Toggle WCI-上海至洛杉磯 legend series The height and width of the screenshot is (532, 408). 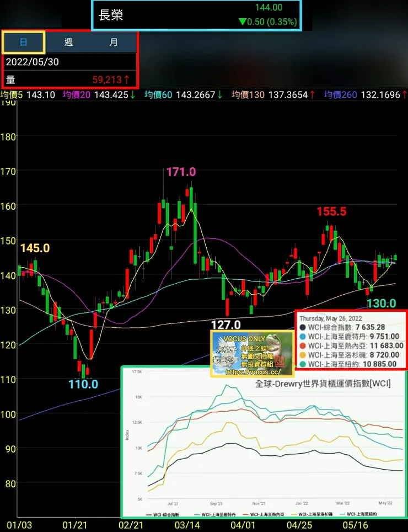(x=312, y=514)
